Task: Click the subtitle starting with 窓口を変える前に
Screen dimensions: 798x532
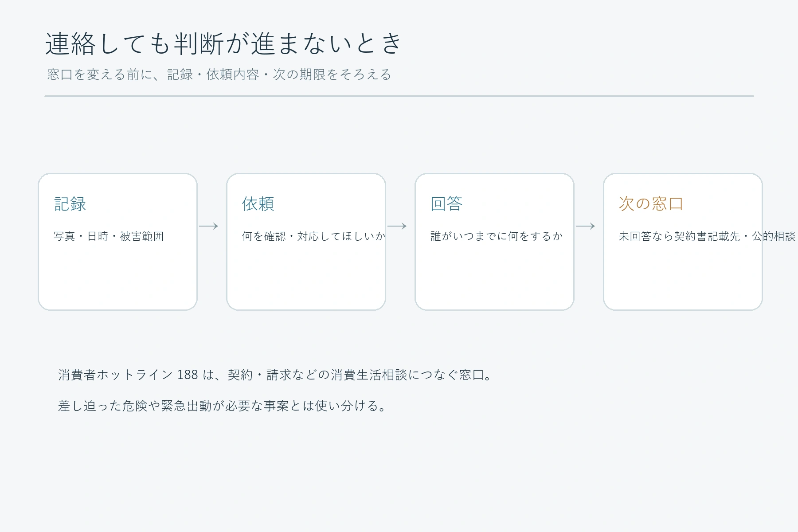Action: click(x=219, y=74)
